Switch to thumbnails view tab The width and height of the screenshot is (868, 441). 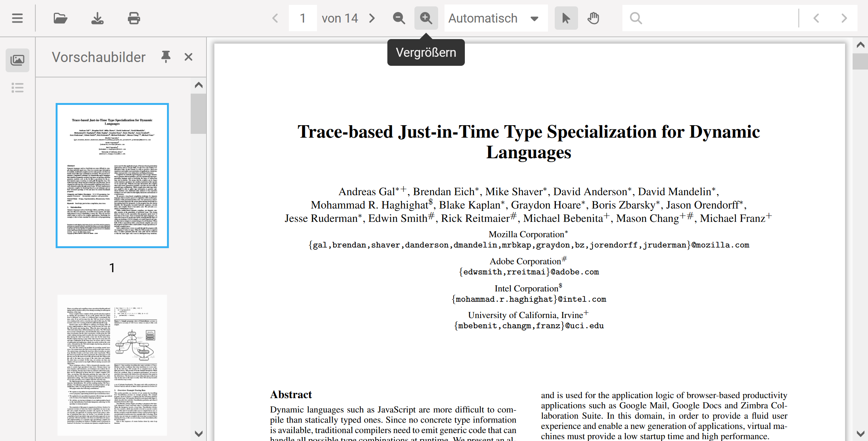pyautogui.click(x=17, y=60)
